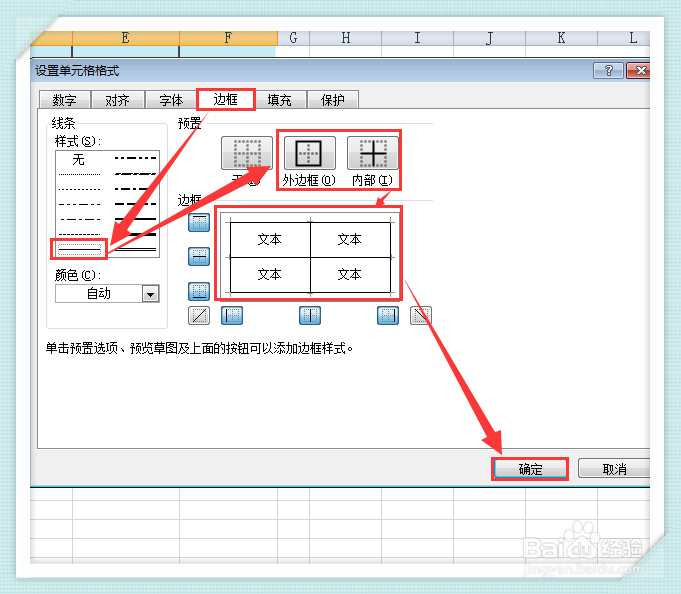Toggle the diagonal up border button
The image size is (681, 594).
199,316
